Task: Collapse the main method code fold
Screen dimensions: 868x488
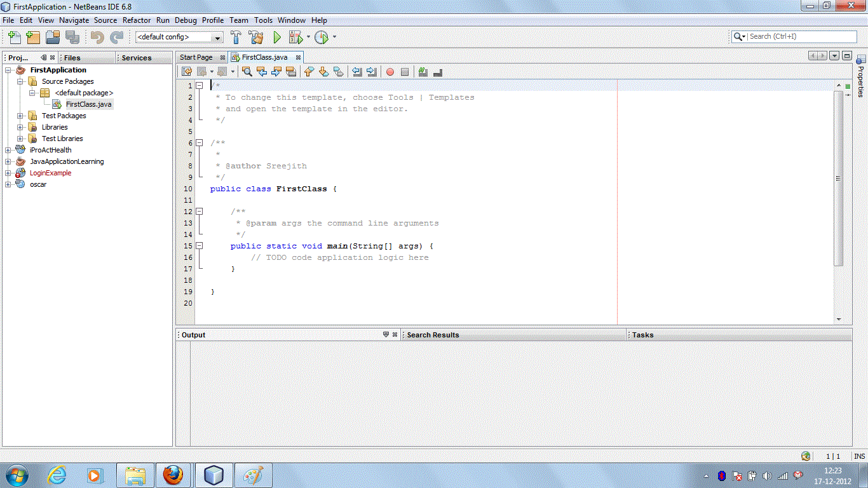Action: (200, 246)
